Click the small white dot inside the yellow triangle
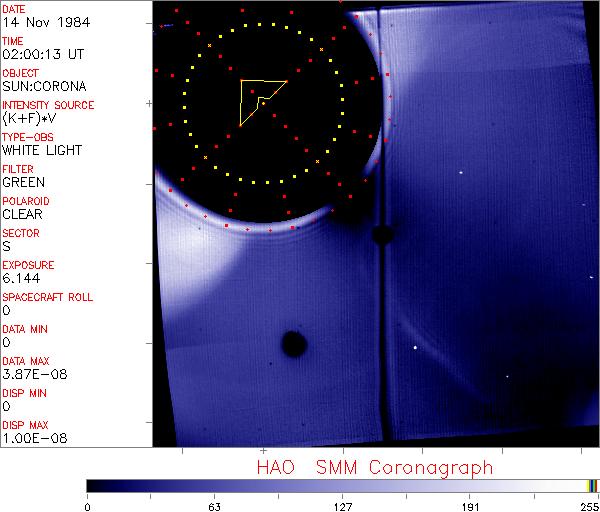Viewport: 600px width, 512px height. pos(262,101)
